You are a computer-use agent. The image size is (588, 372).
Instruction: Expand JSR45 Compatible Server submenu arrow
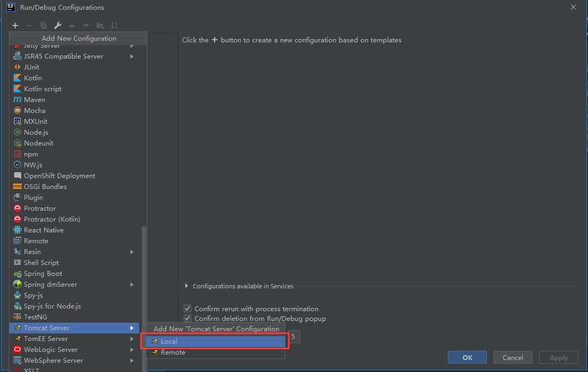coord(132,56)
